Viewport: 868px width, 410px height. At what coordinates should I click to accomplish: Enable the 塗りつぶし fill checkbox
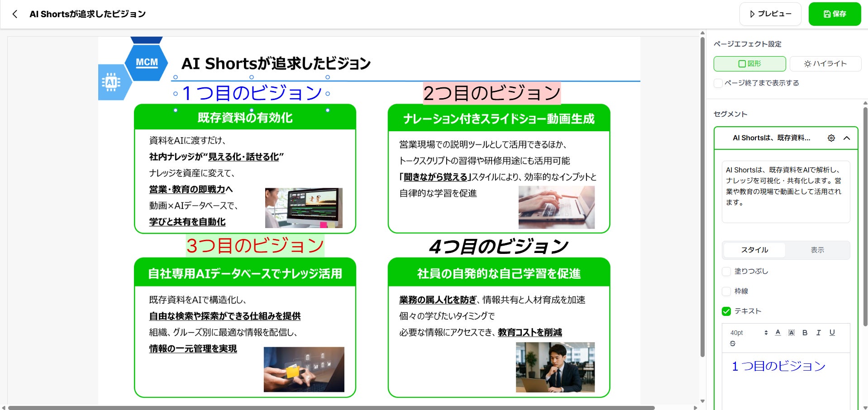tap(726, 272)
